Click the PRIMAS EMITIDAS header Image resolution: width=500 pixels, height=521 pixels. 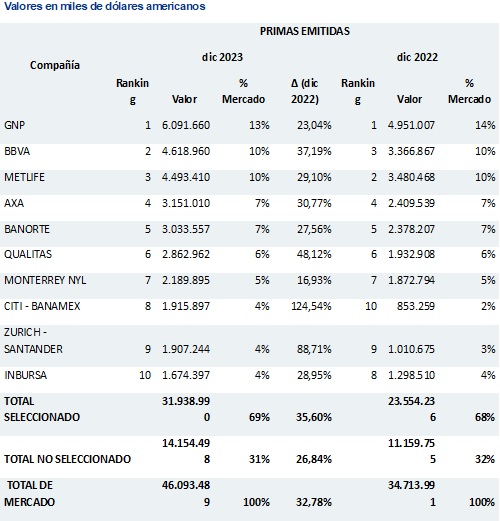click(x=305, y=31)
